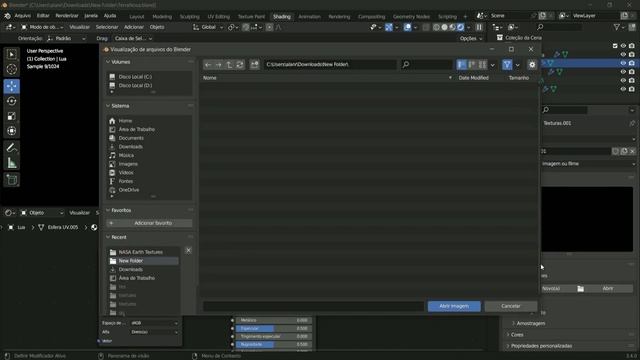The width and height of the screenshot is (640, 360).
Task: Clear the recent folders list
Action: (188, 250)
